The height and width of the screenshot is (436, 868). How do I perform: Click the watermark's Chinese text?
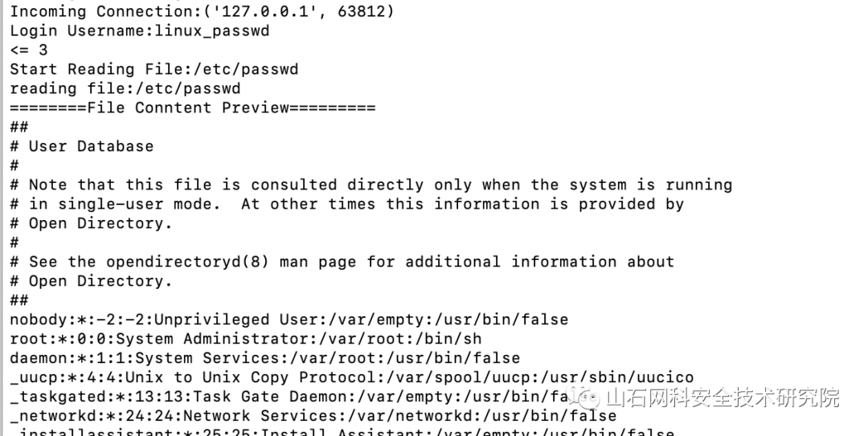[x=723, y=397]
